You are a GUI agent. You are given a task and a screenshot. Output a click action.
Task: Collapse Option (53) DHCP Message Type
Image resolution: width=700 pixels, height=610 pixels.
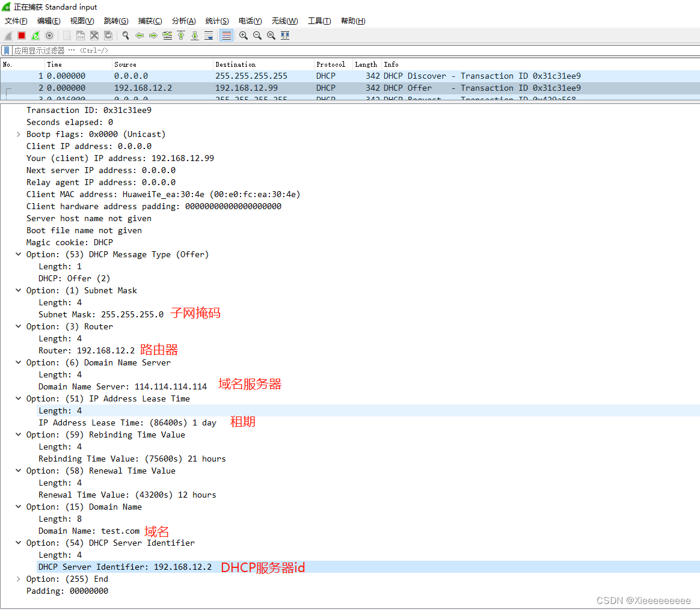click(18, 254)
